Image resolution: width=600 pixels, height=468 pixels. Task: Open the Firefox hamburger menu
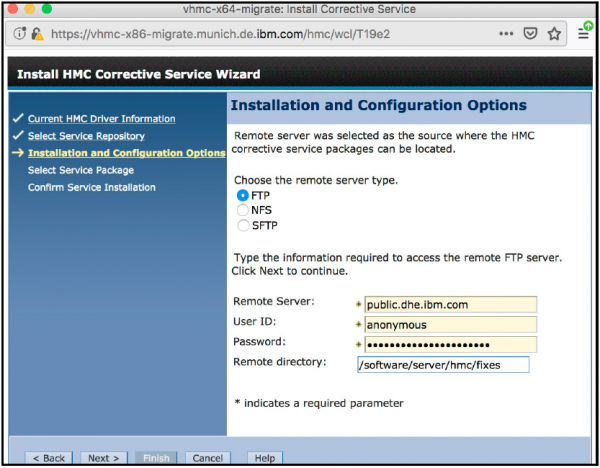585,33
